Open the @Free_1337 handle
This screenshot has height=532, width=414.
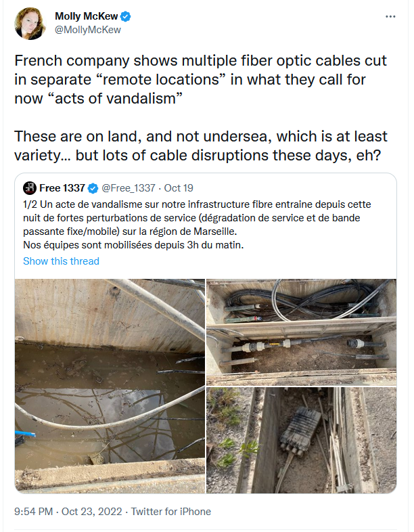click(127, 187)
